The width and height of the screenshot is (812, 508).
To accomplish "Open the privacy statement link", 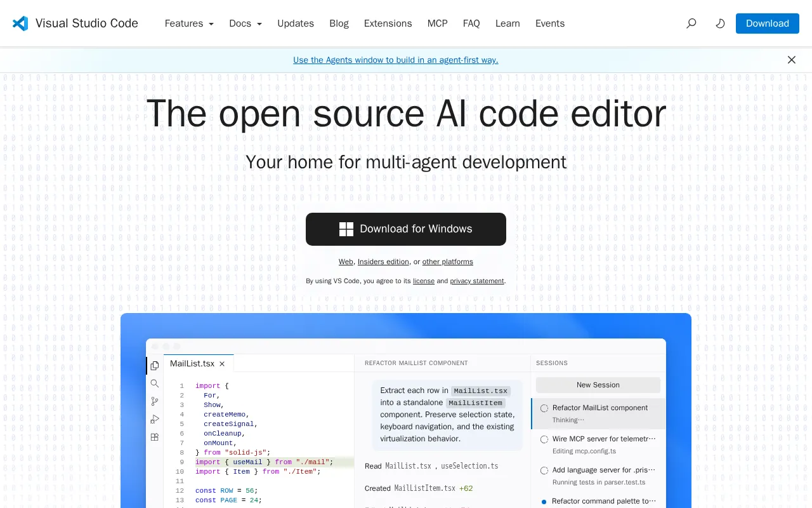I will pos(477,281).
